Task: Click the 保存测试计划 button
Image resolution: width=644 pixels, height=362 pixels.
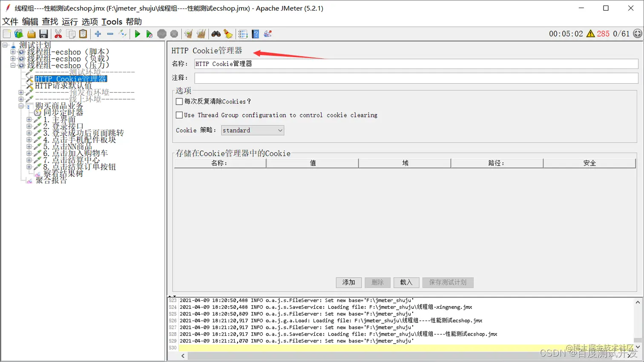Action: click(x=448, y=282)
